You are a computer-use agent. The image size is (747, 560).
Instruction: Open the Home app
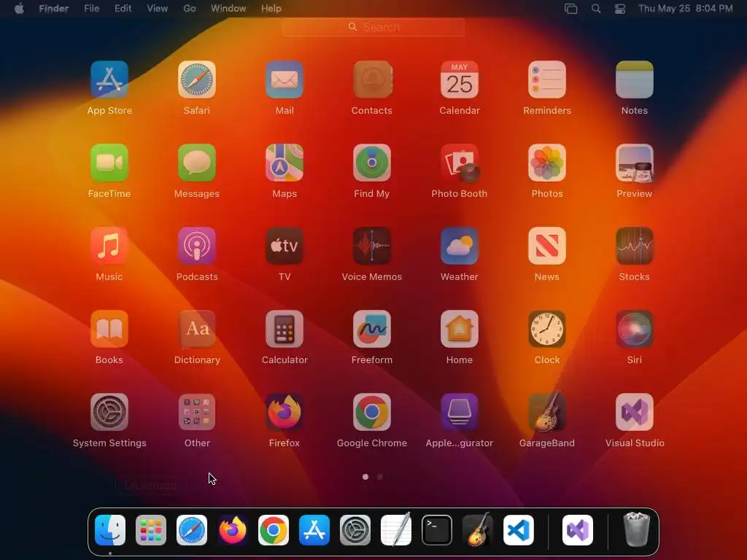click(460, 329)
